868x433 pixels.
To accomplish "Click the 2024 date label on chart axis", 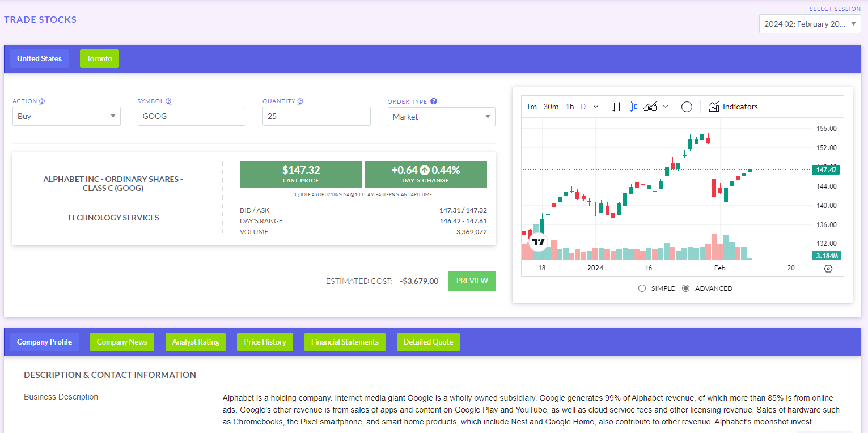I will click(595, 268).
